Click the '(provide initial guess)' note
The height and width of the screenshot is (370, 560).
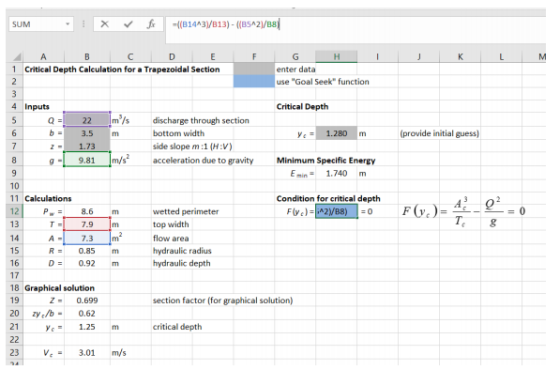(x=439, y=133)
